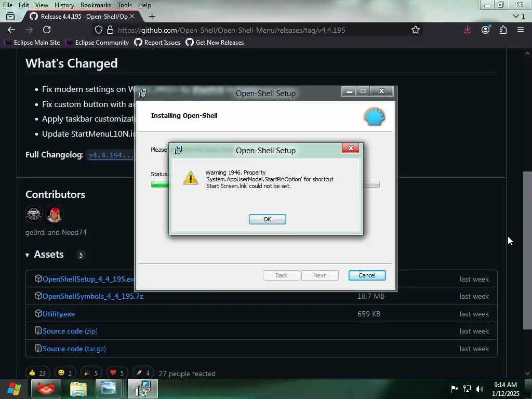
Task: Download Utility.exe asset
Action: point(58,314)
